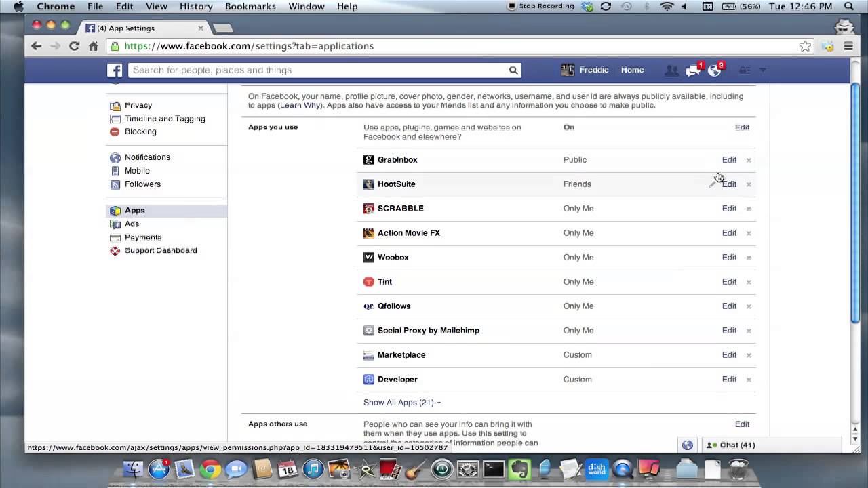This screenshot has height=488, width=868.
Task: Click the HootSuite app icon
Action: (x=369, y=184)
